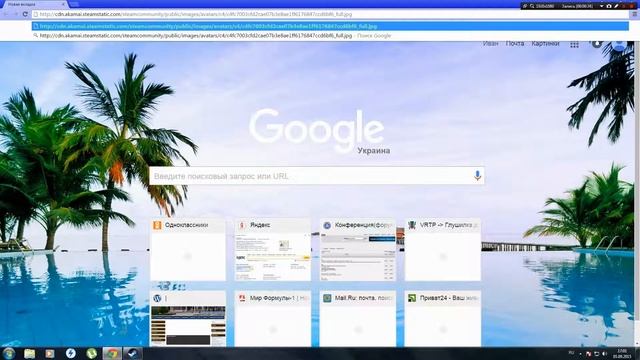This screenshot has height=360, width=640.
Task: Select the highlighted steamstatic URL suggestion
Action: [x=330, y=26]
